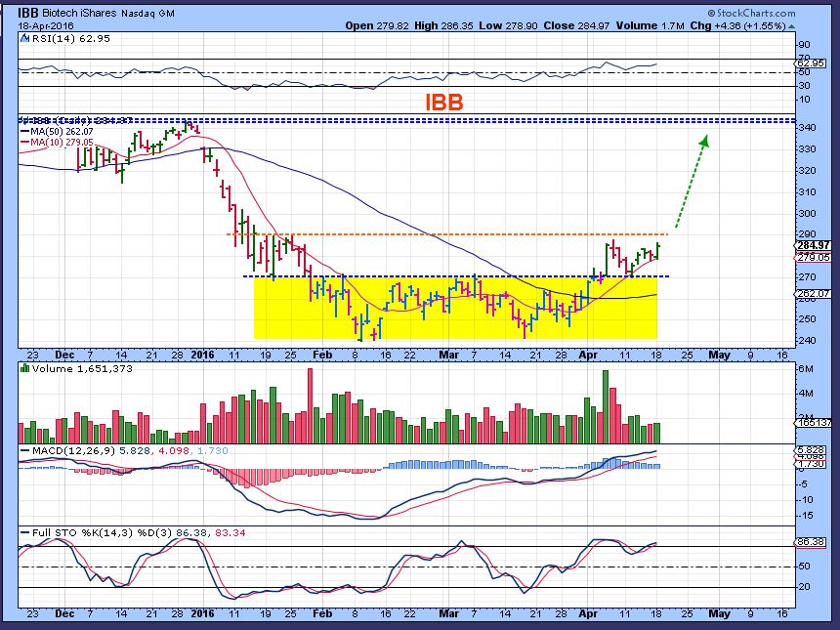The height and width of the screenshot is (630, 840).
Task: Click the 240 price axis label
Action: tap(807, 340)
